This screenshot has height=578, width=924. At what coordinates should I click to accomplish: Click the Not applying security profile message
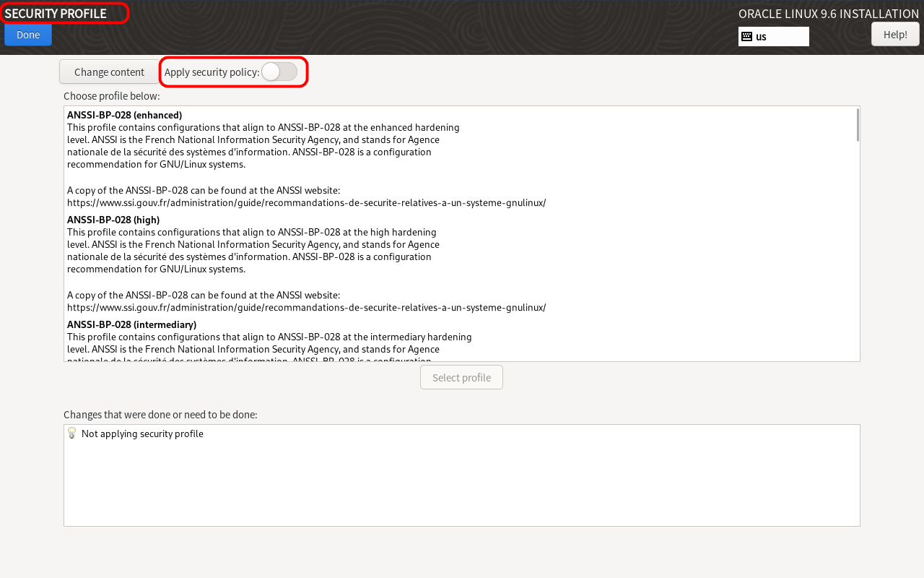pyautogui.click(x=142, y=433)
